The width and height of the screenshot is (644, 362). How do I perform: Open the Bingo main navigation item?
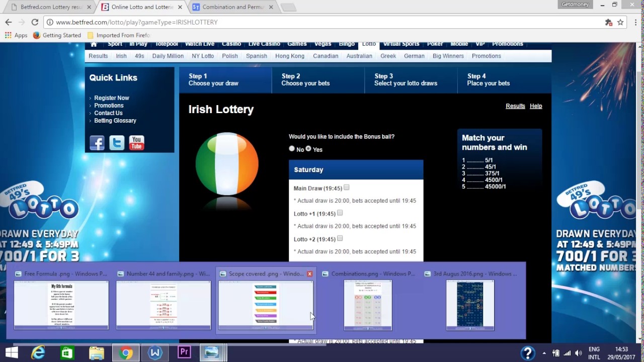347,45
